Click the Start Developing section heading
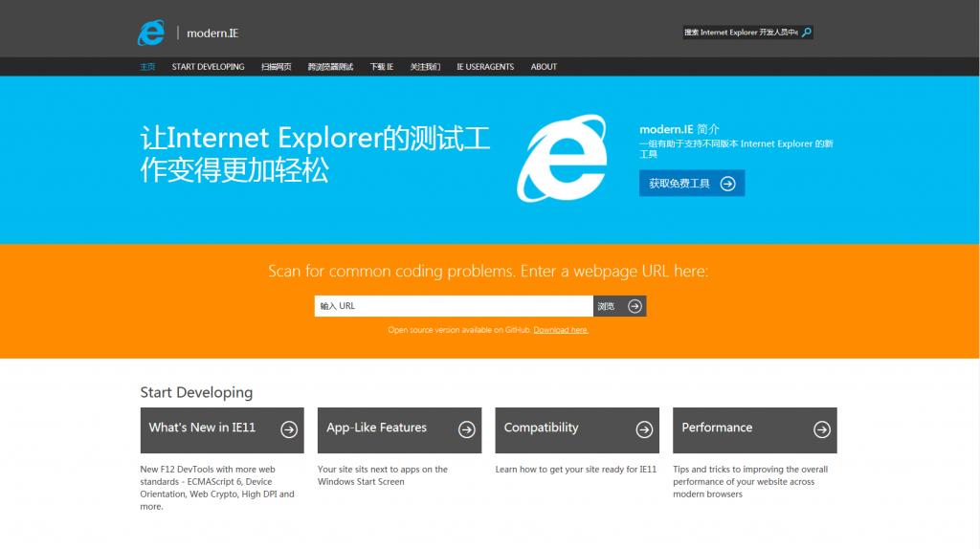 (196, 392)
